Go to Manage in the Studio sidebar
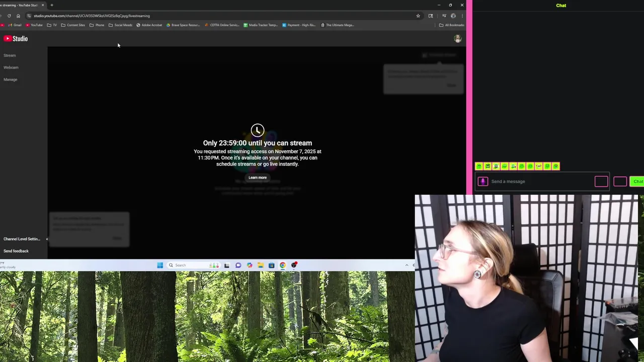The width and height of the screenshot is (644, 362). pyautogui.click(x=10, y=79)
